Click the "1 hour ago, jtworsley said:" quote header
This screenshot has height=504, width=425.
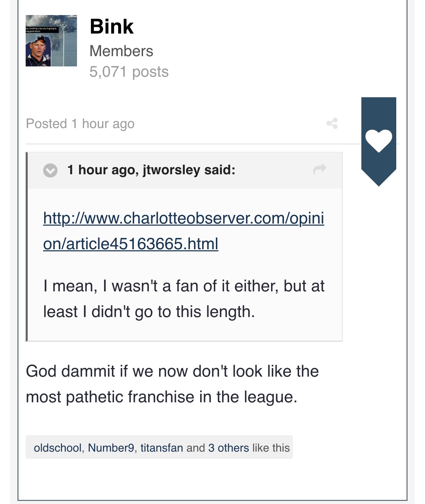pyautogui.click(x=151, y=170)
